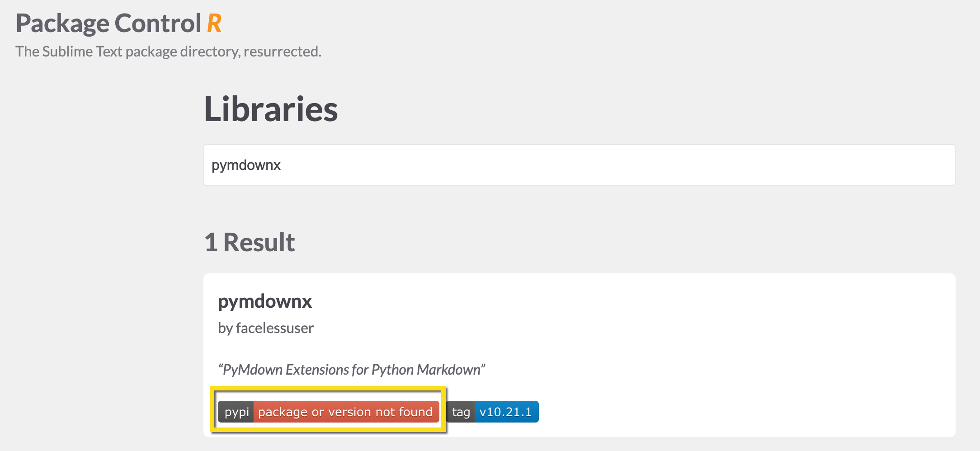Screen dimensions: 980x451
Task: Click red 'package or version not found' status
Action: (346, 412)
